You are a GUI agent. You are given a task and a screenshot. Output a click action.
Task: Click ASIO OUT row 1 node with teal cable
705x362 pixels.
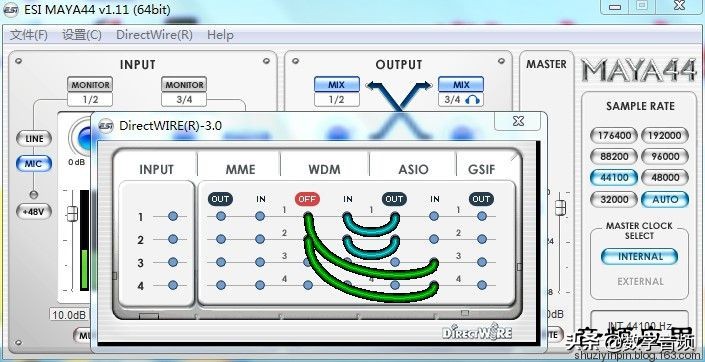[395, 216]
